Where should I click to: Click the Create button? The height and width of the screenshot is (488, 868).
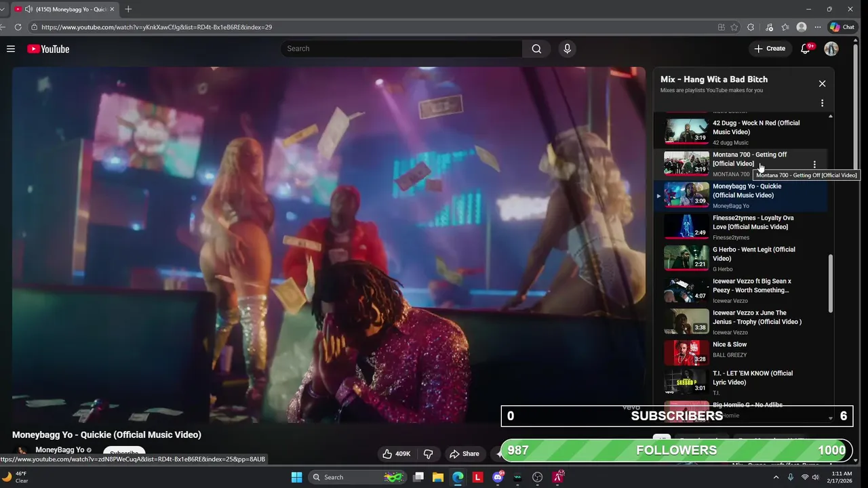tap(770, 49)
